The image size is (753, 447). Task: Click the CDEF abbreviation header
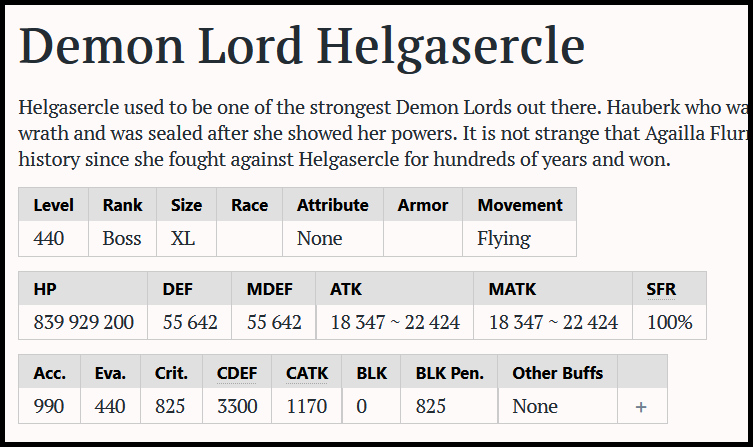tap(237, 373)
